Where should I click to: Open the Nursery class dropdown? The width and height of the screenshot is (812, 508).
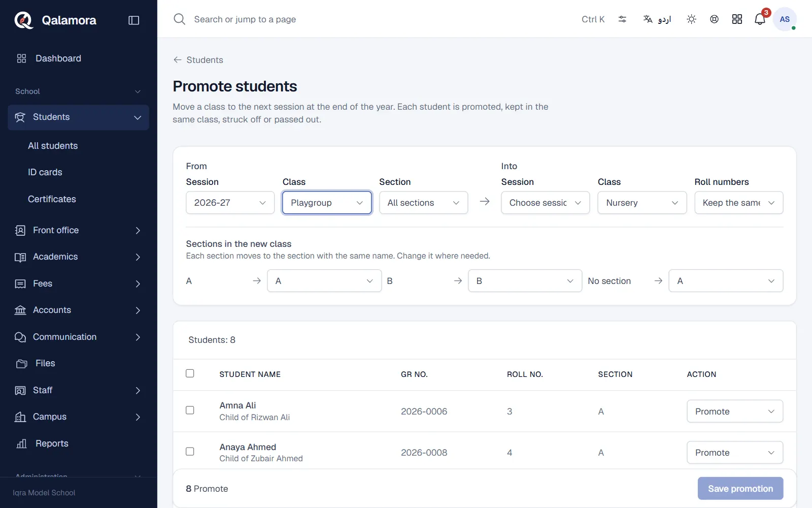coord(642,203)
